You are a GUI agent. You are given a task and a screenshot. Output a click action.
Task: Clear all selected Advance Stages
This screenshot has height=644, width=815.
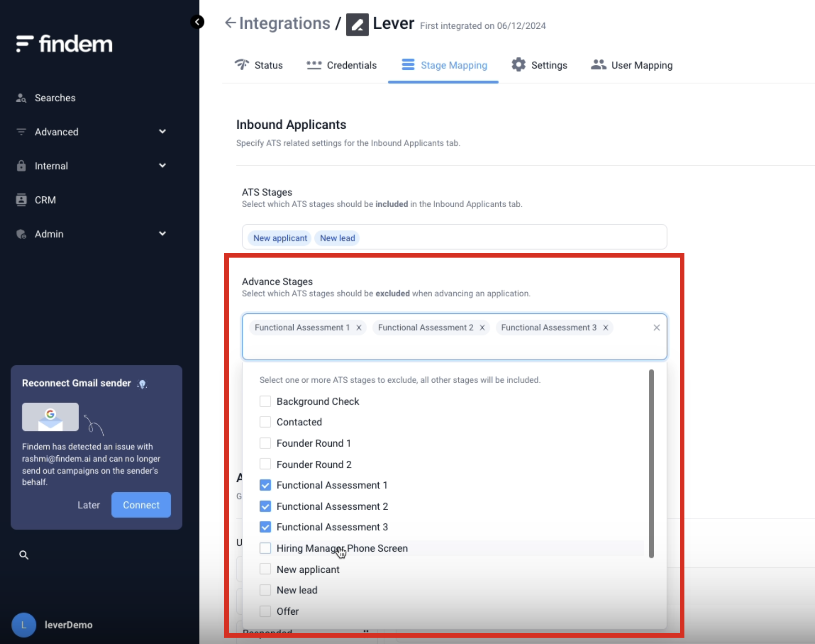657,327
